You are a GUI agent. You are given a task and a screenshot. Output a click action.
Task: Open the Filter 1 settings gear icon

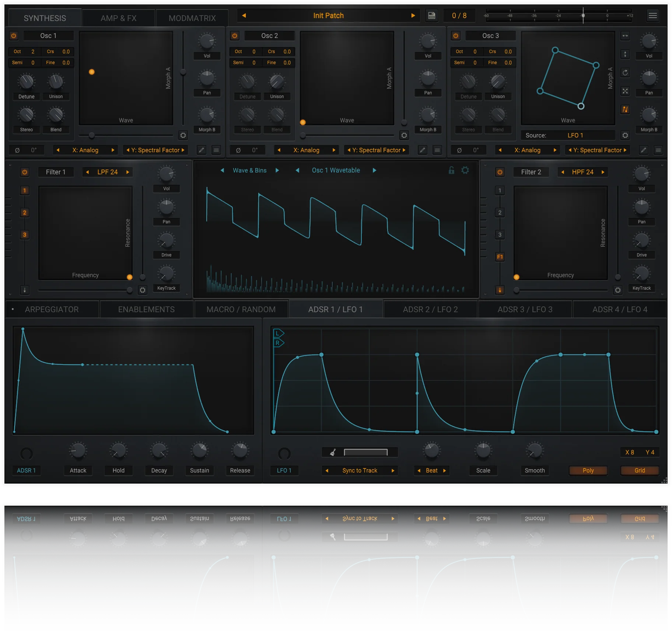[x=143, y=290]
